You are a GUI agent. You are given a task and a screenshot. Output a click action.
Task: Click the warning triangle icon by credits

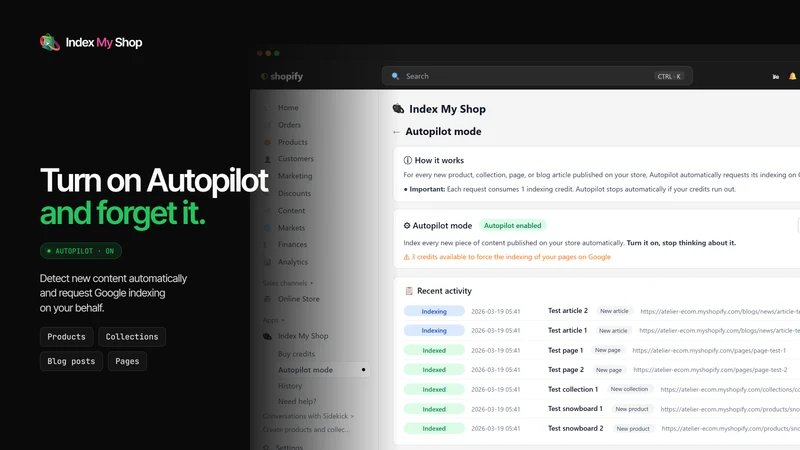tap(407, 257)
